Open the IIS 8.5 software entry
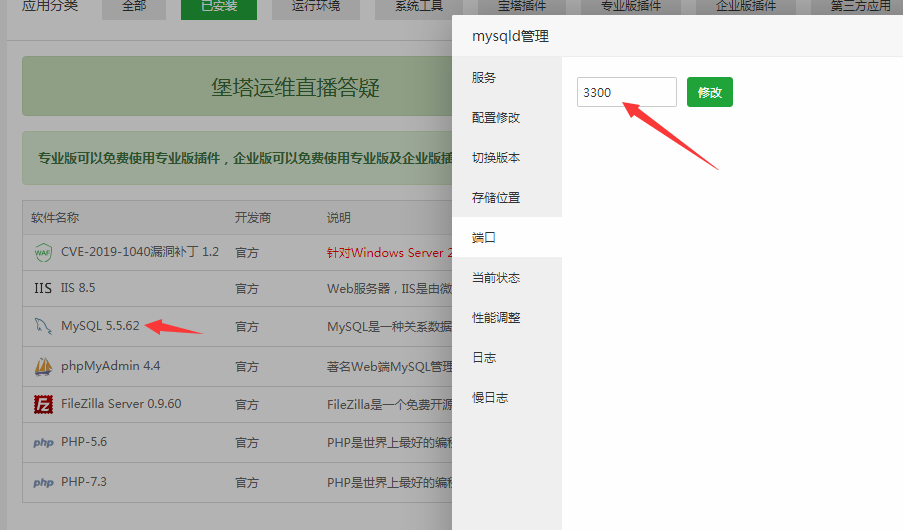The image size is (903, 530). (78, 287)
